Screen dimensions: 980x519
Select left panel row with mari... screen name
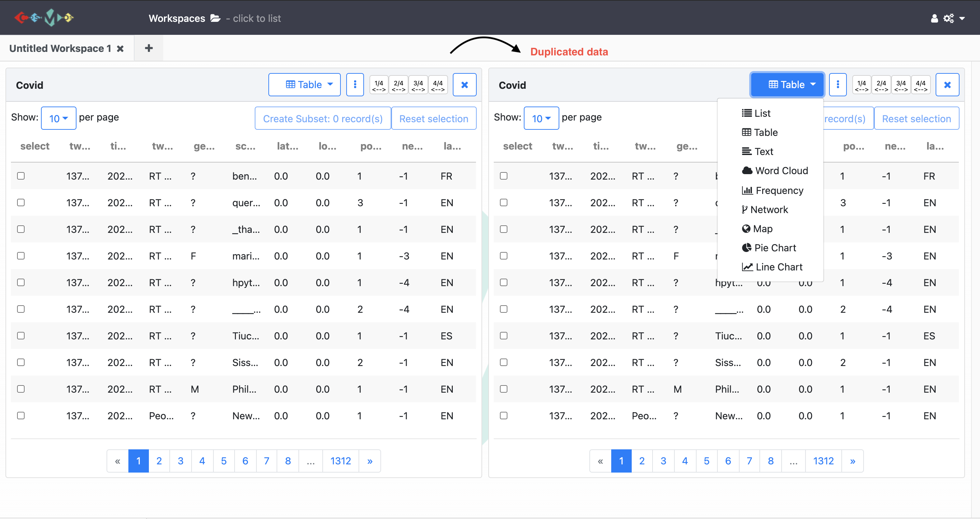pyautogui.click(x=21, y=256)
